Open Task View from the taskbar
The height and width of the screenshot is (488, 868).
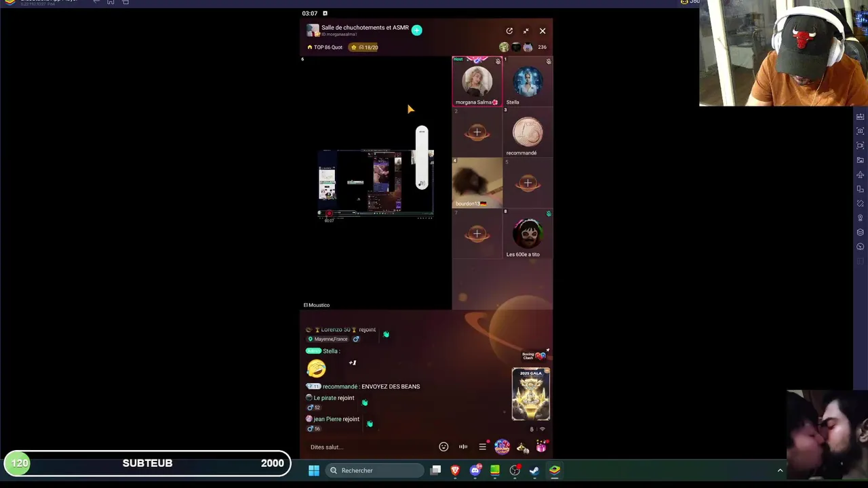(x=436, y=470)
